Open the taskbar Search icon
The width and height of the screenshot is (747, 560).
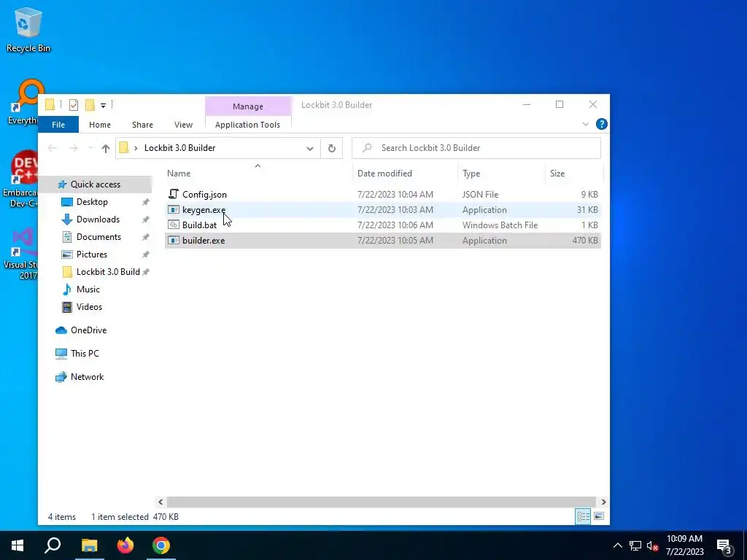click(x=53, y=545)
